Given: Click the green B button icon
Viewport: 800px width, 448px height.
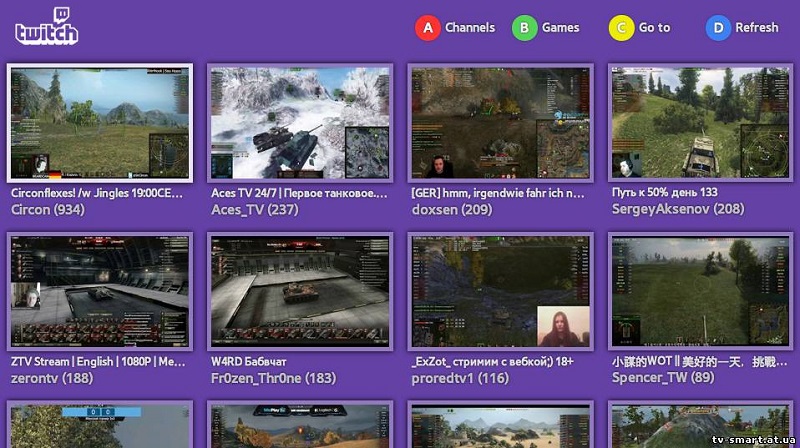Looking at the screenshot, I should click(524, 28).
